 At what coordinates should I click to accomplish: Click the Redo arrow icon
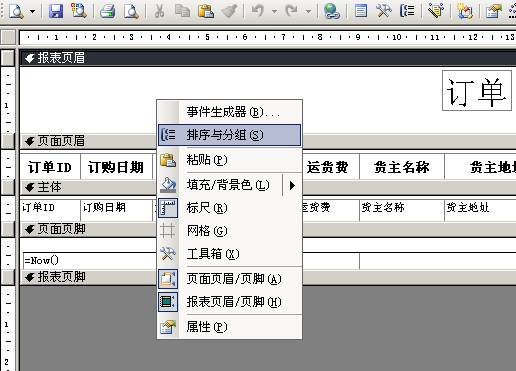292,11
